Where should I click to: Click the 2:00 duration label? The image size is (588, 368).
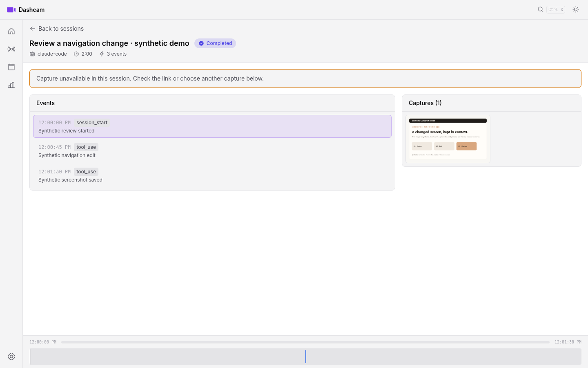point(83,54)
